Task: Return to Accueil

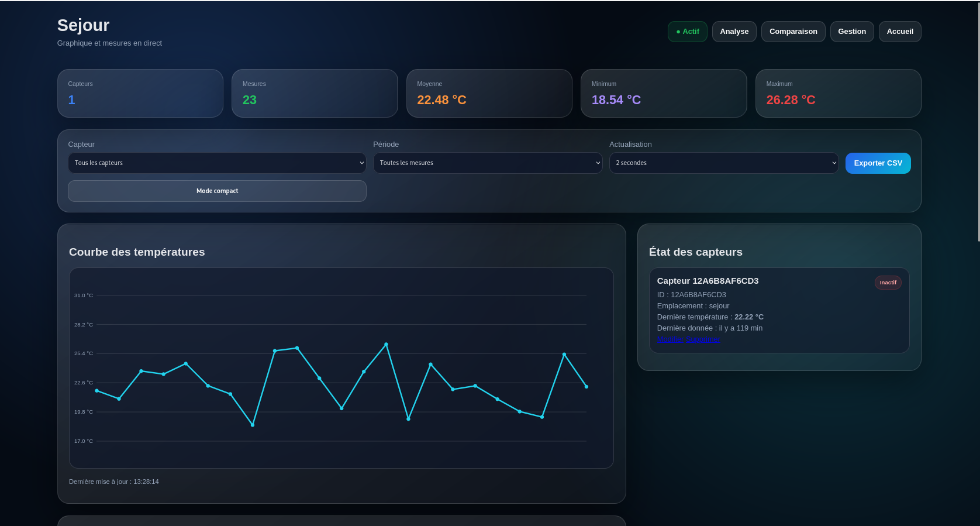Action: click(900, 32)
